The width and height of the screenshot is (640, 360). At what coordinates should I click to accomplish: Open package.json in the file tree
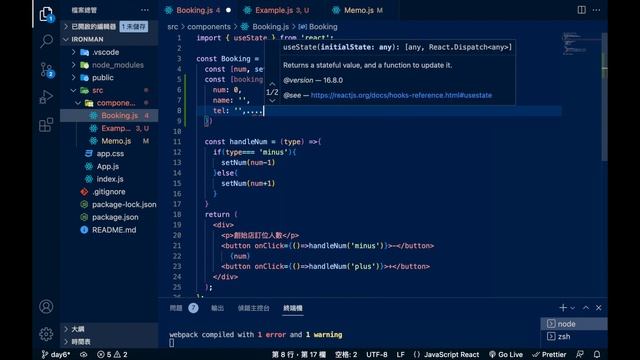(x=109, y=217)
